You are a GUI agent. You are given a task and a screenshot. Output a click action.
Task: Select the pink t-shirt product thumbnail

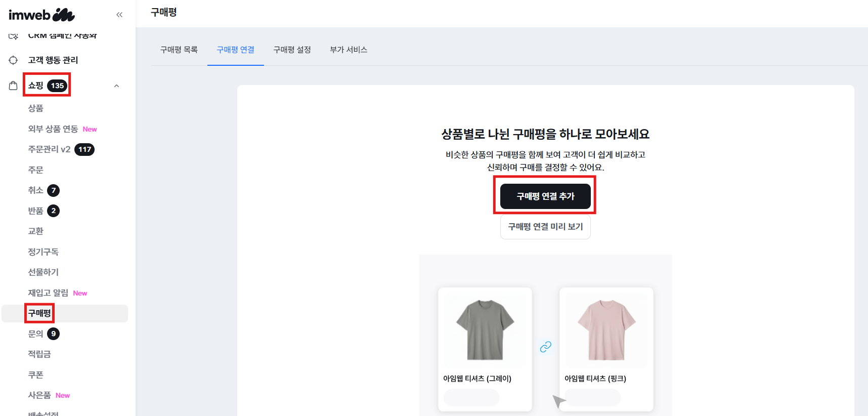tap(606, 329)
